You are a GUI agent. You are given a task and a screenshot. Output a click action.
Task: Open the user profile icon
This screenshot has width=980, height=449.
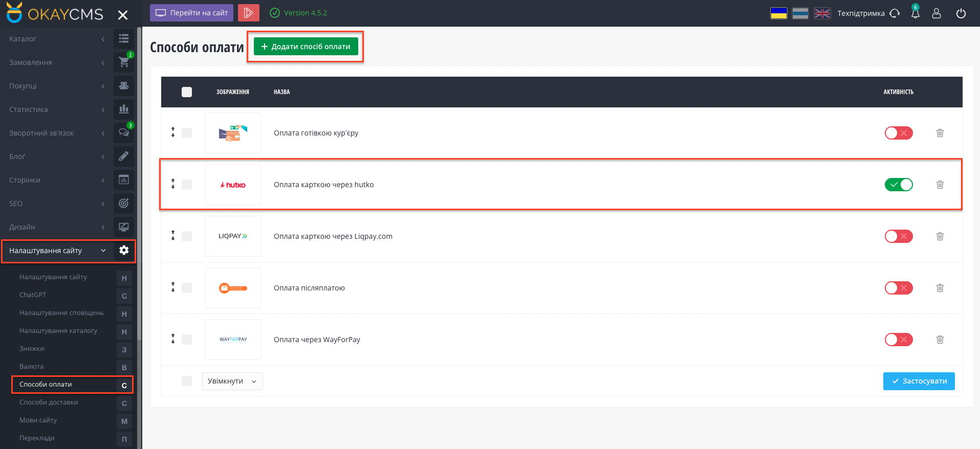click(936, 13)
